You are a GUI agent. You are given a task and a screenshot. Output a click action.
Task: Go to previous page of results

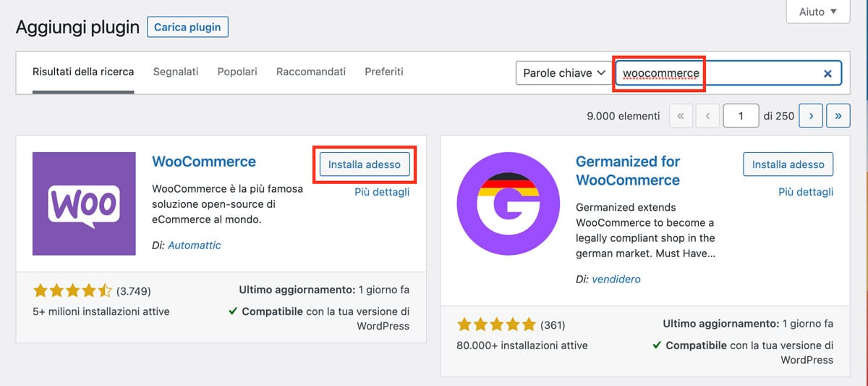[708, 116]
